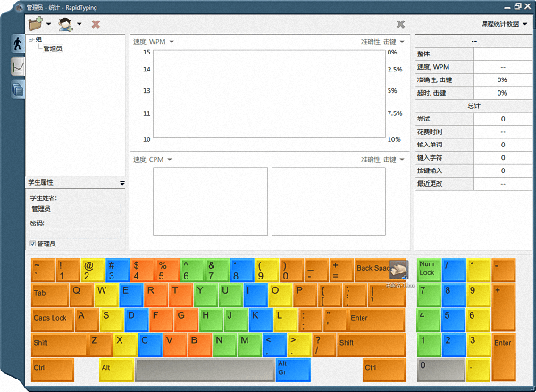Click the add group folder icon

pyautogui.click(x=36, y=24)
